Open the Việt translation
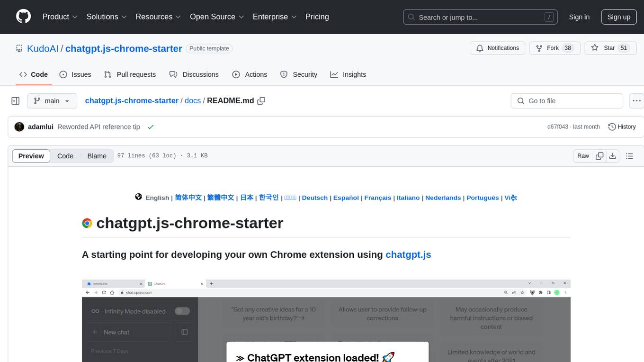 (x=510, y=198)
